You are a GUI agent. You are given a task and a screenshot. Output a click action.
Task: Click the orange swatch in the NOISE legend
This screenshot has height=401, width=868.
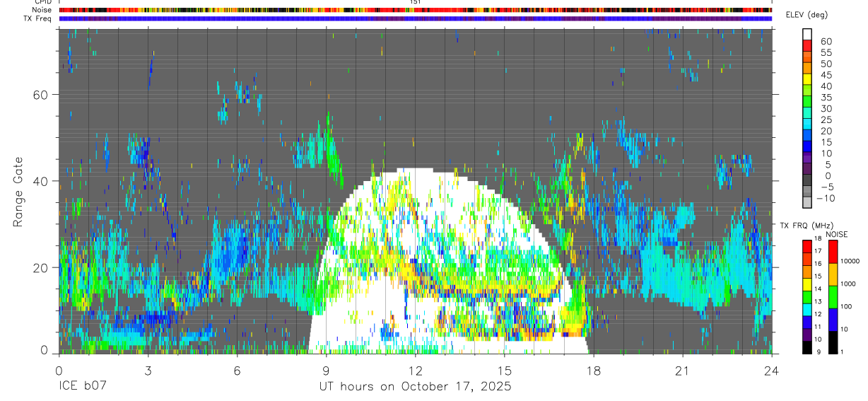833,274
